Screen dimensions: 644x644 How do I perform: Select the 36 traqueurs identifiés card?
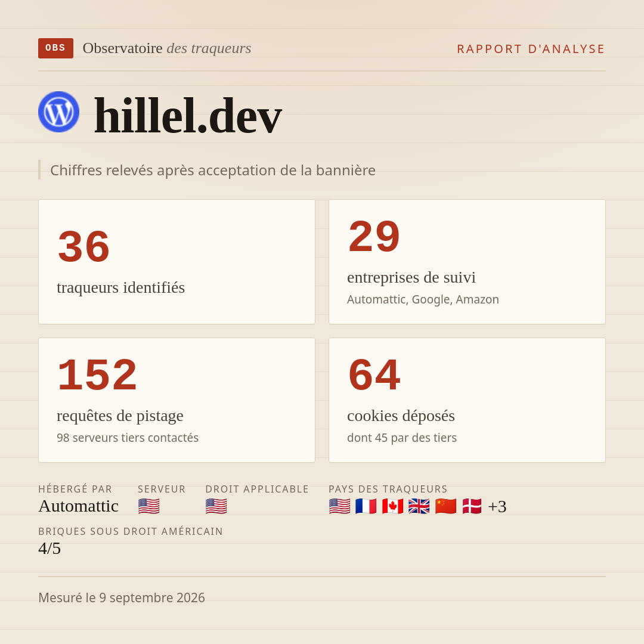tap(177, 262)
